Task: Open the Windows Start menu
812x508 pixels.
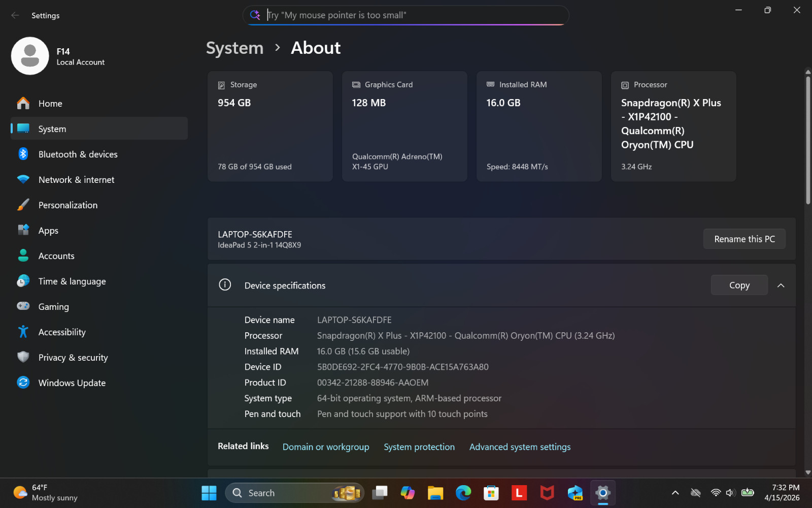Action: [x=209, y=493]
